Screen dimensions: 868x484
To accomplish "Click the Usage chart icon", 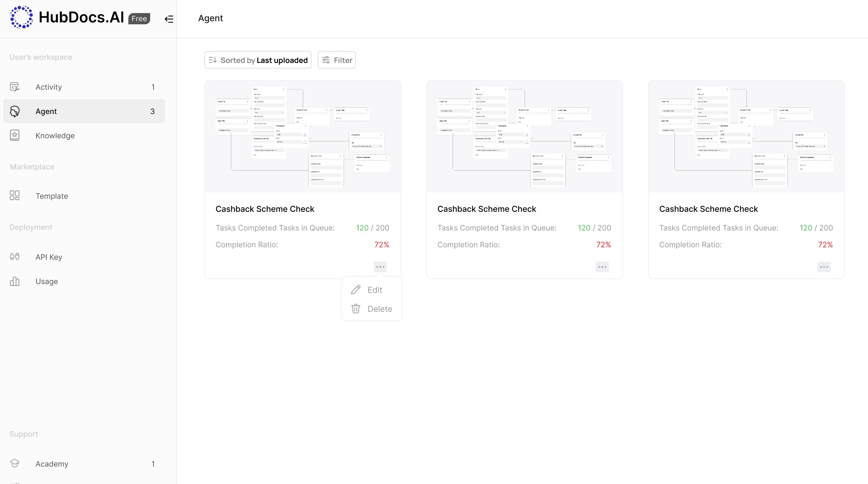I will click(15, 281).
